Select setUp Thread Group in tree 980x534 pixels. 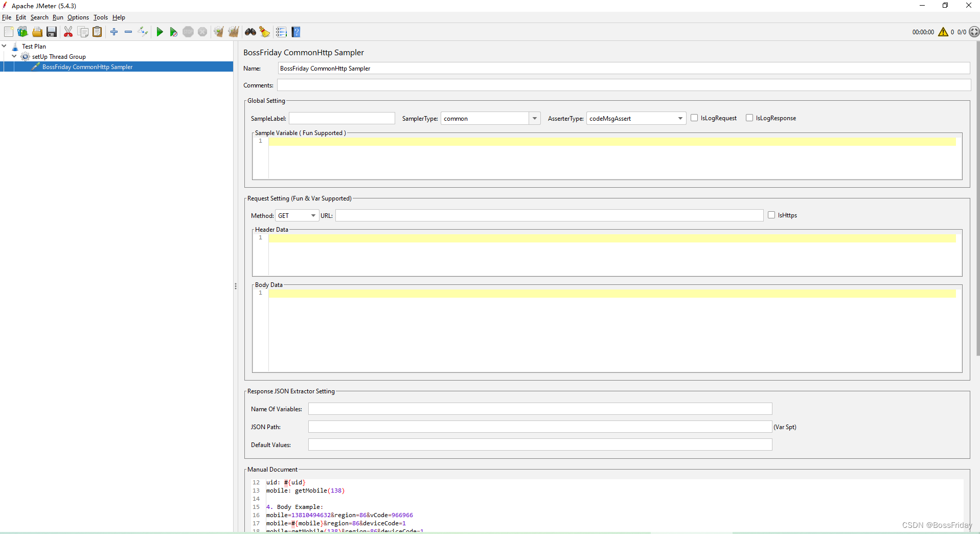tap(59, 56)
